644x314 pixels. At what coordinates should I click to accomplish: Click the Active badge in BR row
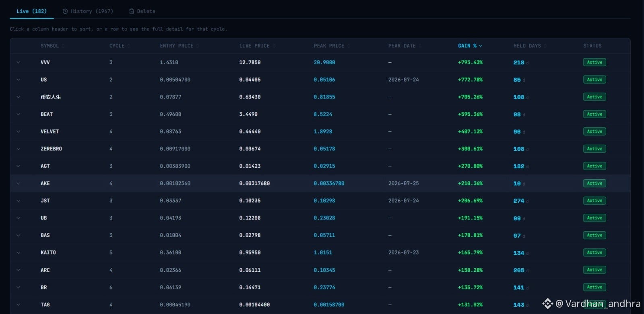coord(594,287)
